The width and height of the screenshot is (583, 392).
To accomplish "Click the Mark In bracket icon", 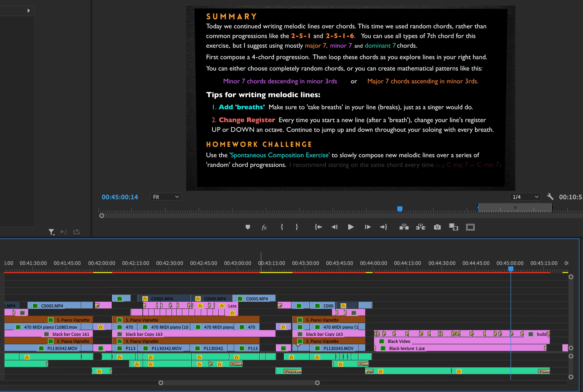I will (282, 227).
